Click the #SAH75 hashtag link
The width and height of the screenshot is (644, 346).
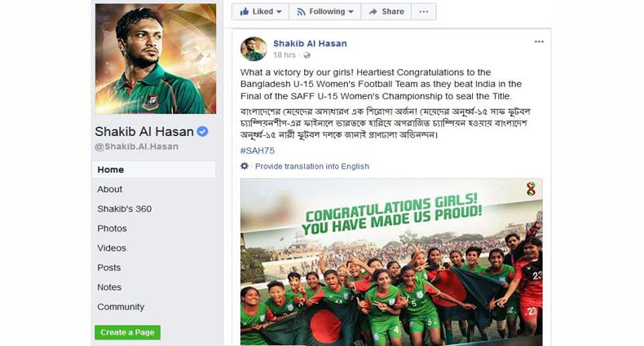[257, 151]
